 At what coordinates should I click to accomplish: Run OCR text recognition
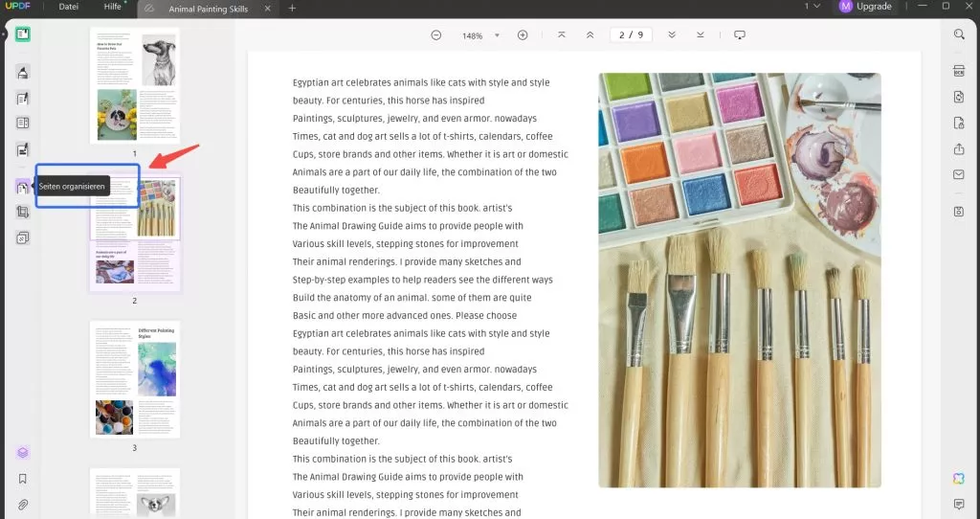tap(959, 71)
